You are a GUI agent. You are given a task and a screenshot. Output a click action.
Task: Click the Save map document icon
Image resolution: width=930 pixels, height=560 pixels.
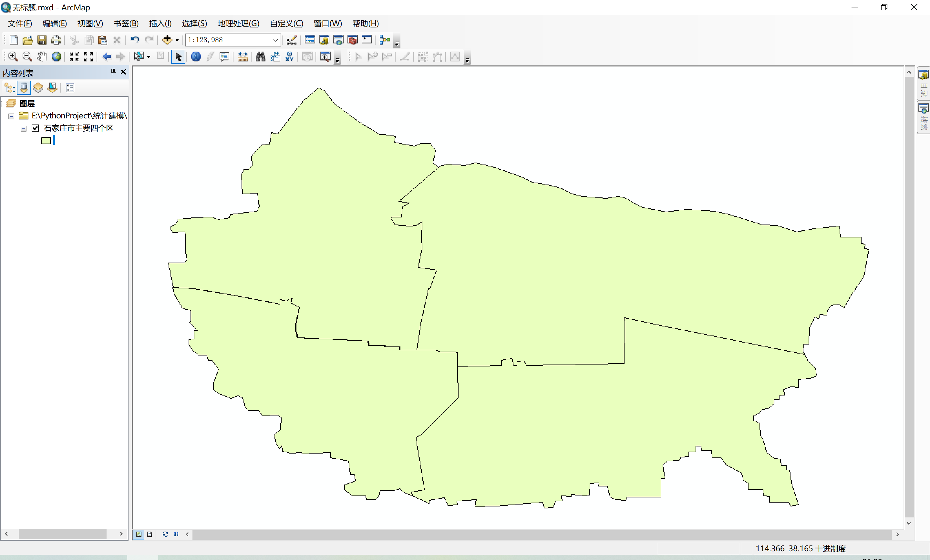point(42,40)
